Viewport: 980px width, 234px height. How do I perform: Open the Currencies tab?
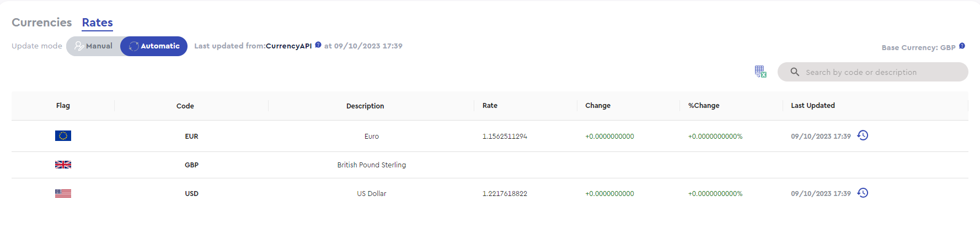pos(42,23)
